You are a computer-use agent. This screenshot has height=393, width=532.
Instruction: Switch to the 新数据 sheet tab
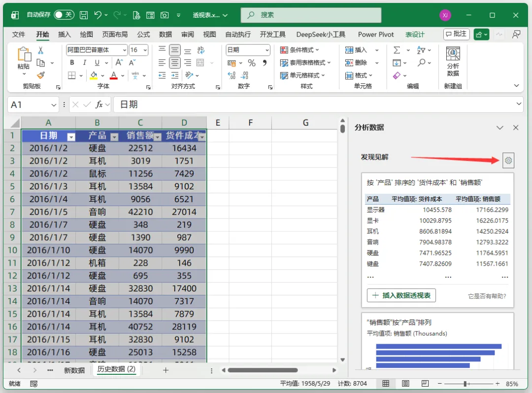pyautogui.click(x=74, y=370)
